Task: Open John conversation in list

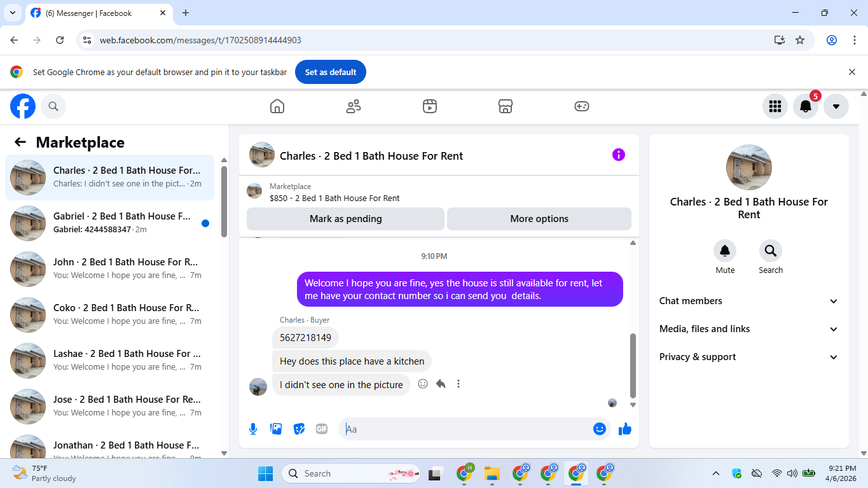Action: pos(109,269)
